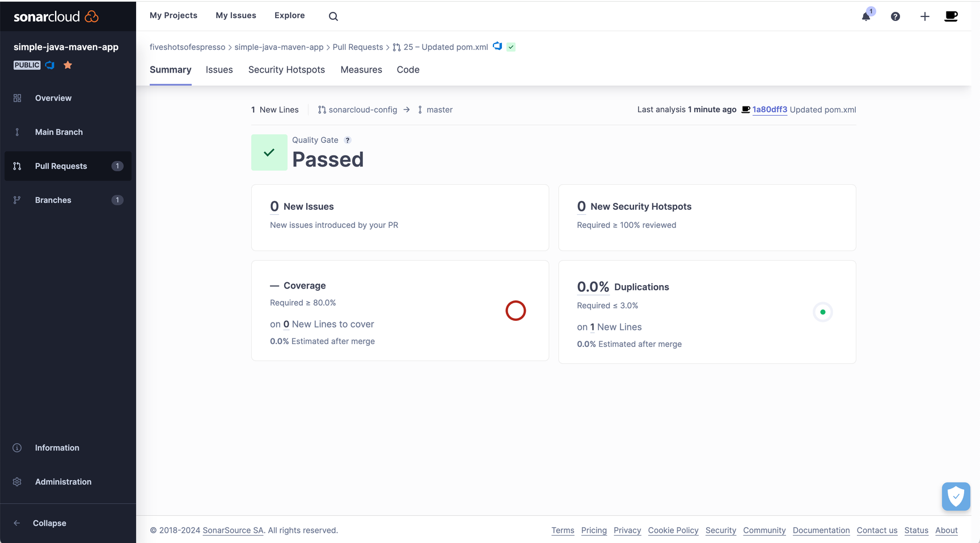Open the Overview panel in the sidebar
The image size is (980, 543).
point(53,97)
